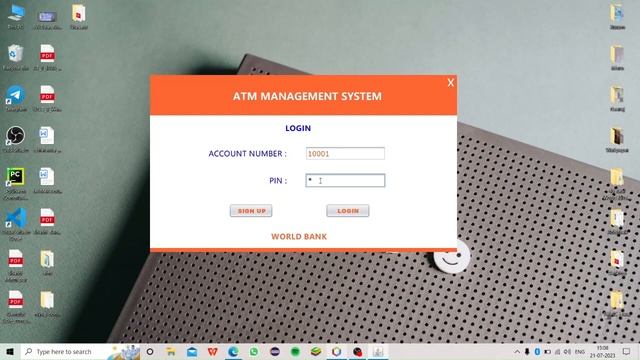Click the 'ACCOUNT NUMBER :' label

[247, 153]
